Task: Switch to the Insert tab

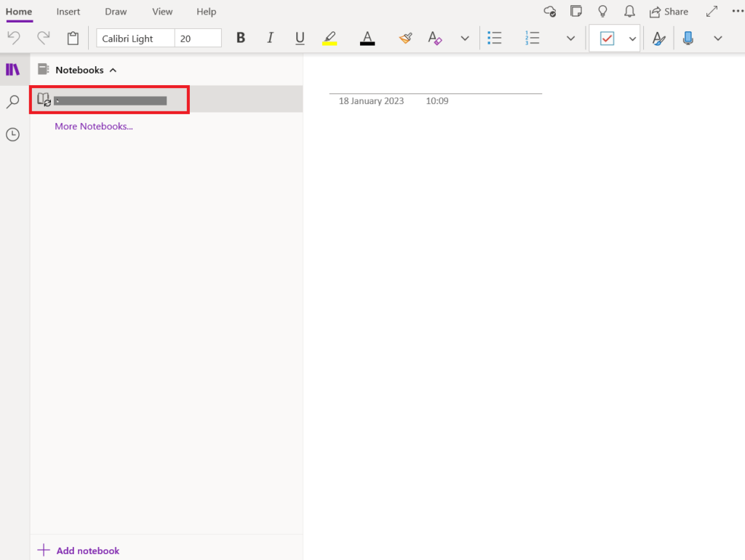Action: click(68, 12)
